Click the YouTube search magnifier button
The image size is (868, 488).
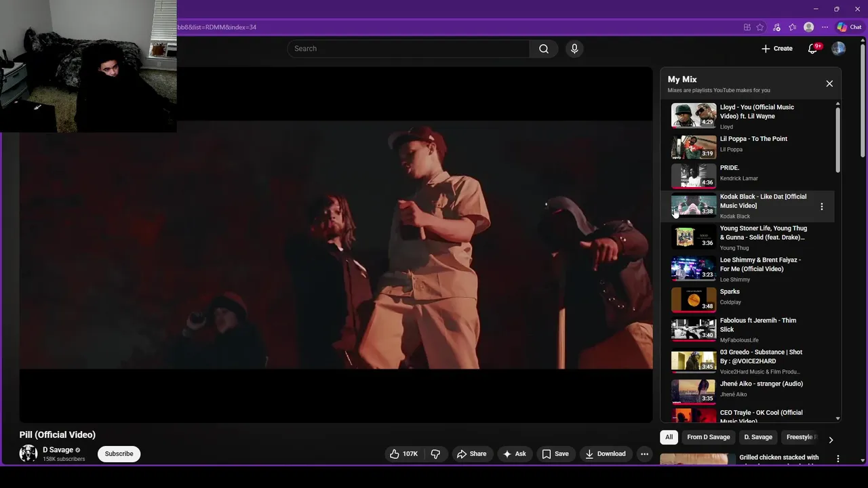tap(544, 49)
